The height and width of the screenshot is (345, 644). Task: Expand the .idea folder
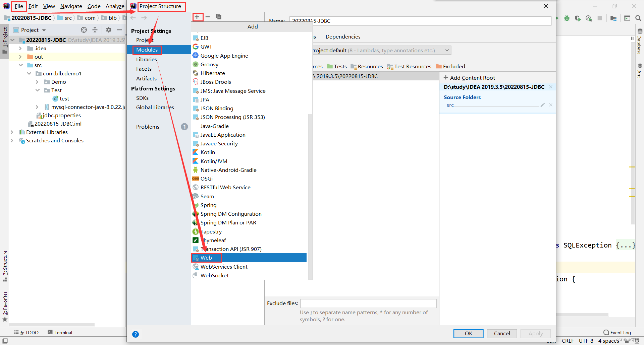point(20,48)
